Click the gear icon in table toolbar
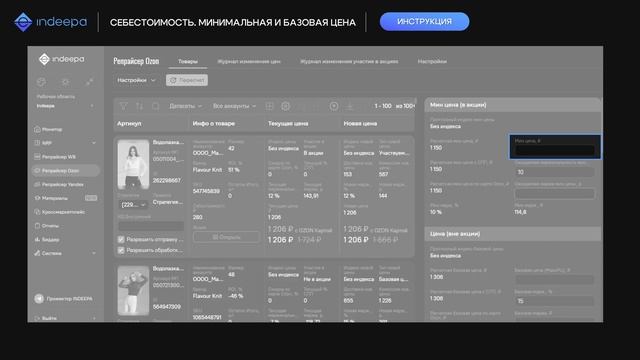Viewport: 640px width, 360px height. click(286, 106)
